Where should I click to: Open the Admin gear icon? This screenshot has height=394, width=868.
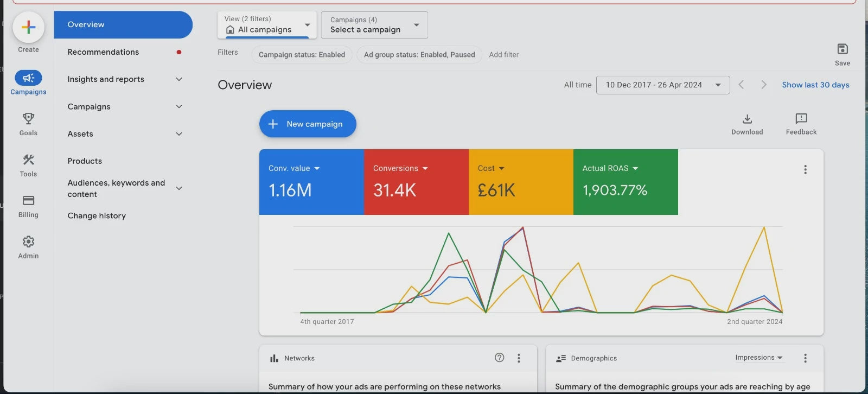tap(28, 242)
